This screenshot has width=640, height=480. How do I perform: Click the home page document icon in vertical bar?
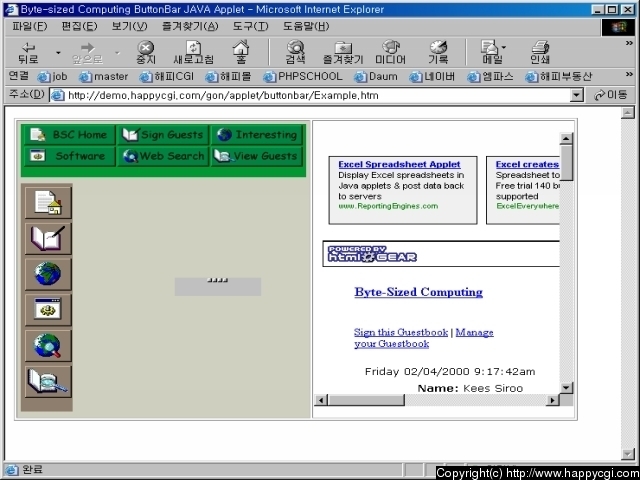pyautogui.click(x=48, y=202)
